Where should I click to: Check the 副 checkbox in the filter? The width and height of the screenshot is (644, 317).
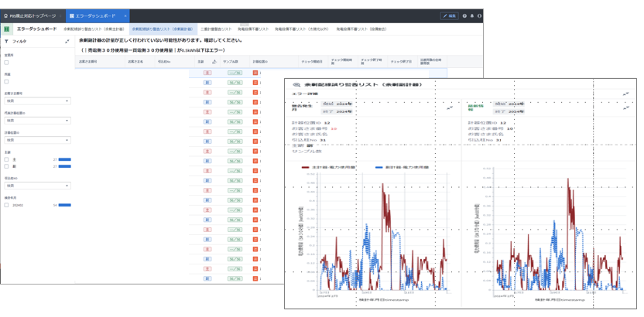7,166
